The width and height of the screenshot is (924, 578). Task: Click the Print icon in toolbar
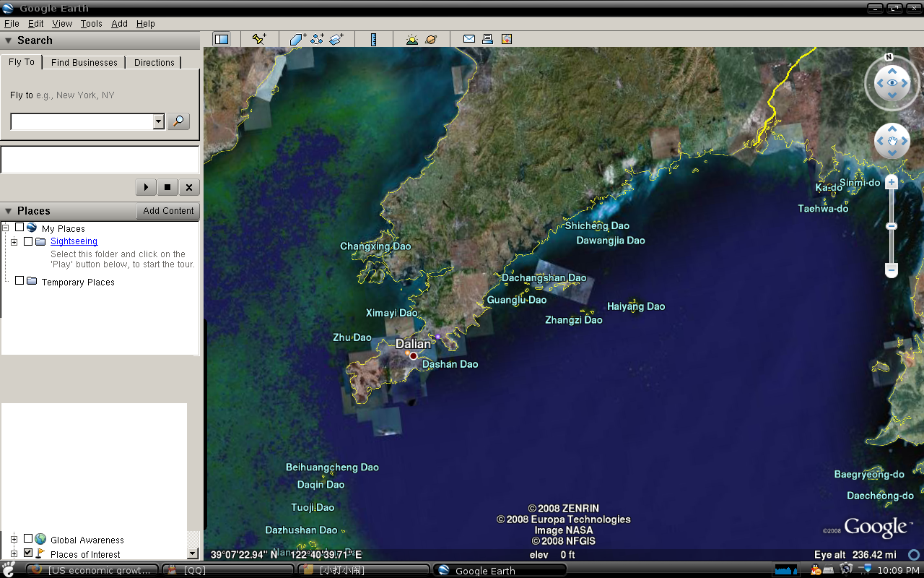click(x=488, y=39)
